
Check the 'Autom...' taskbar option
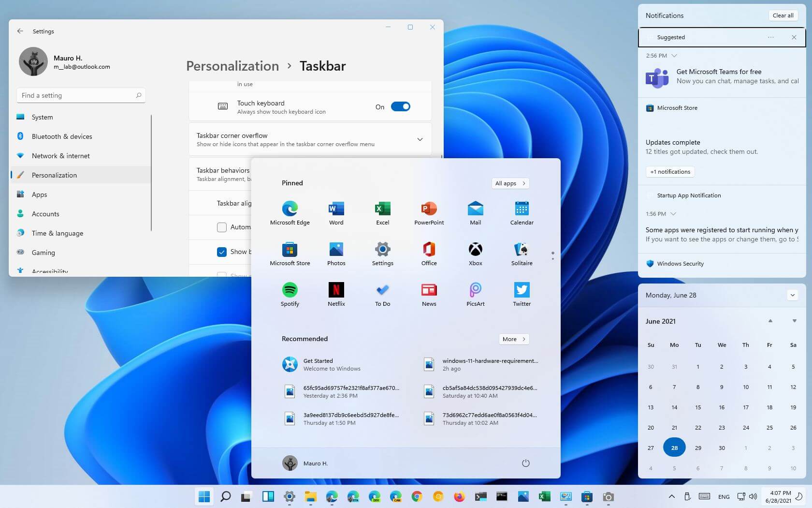click(x=222, y=227)
